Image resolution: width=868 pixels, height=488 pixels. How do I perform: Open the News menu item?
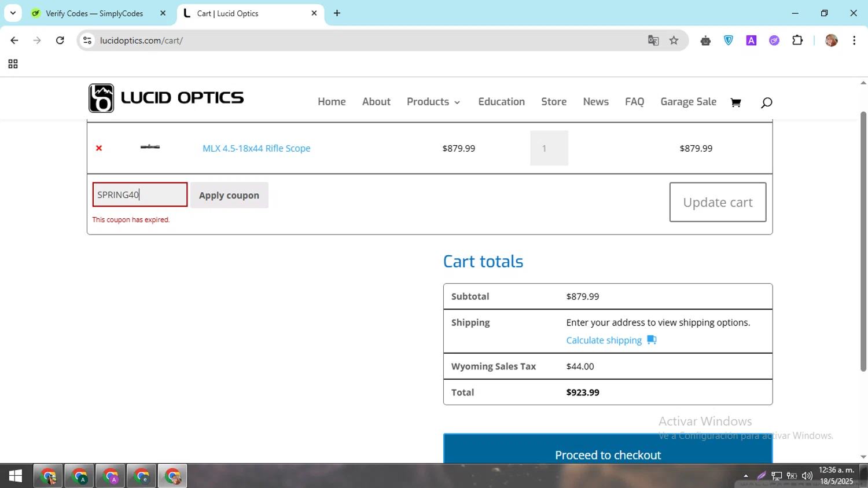(596, 102)
